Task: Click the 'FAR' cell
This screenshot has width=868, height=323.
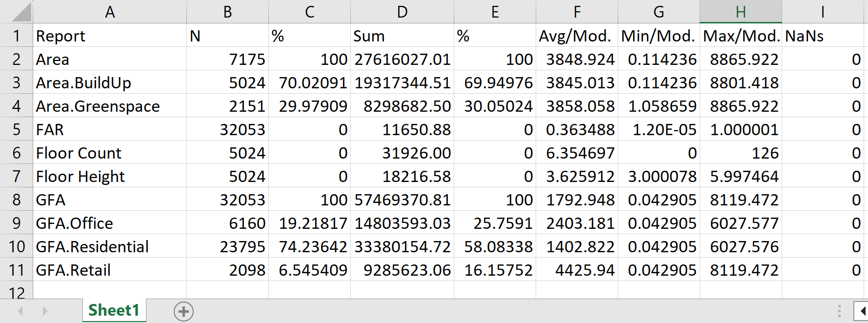Action: [110, 129]
